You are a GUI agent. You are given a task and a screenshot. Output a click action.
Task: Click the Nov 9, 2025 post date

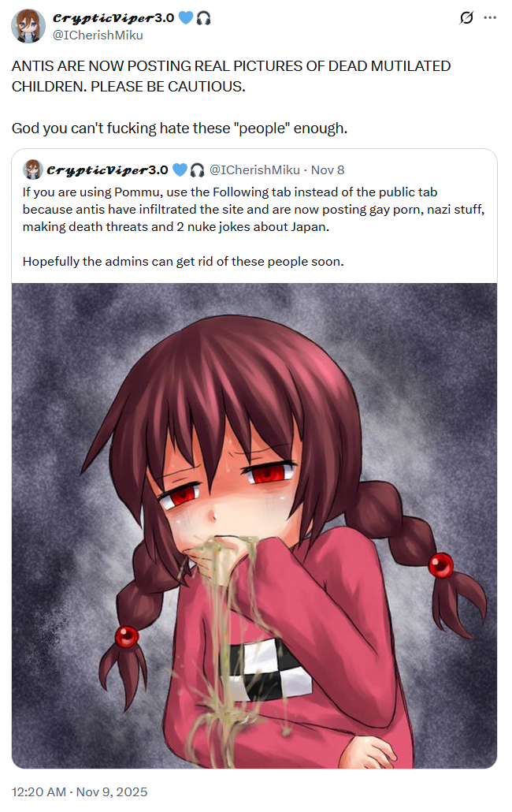[112, 792]
